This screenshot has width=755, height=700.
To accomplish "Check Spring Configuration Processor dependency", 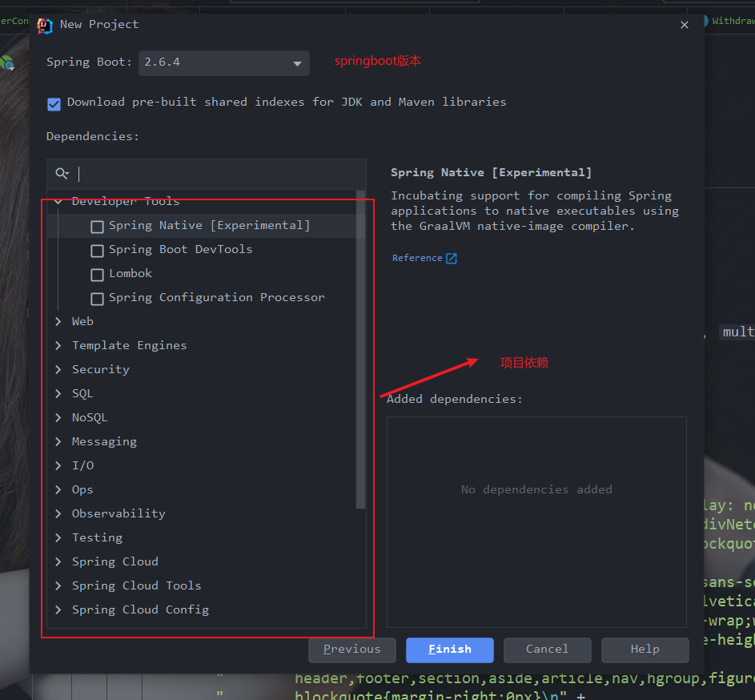I will tap(97, 299).
